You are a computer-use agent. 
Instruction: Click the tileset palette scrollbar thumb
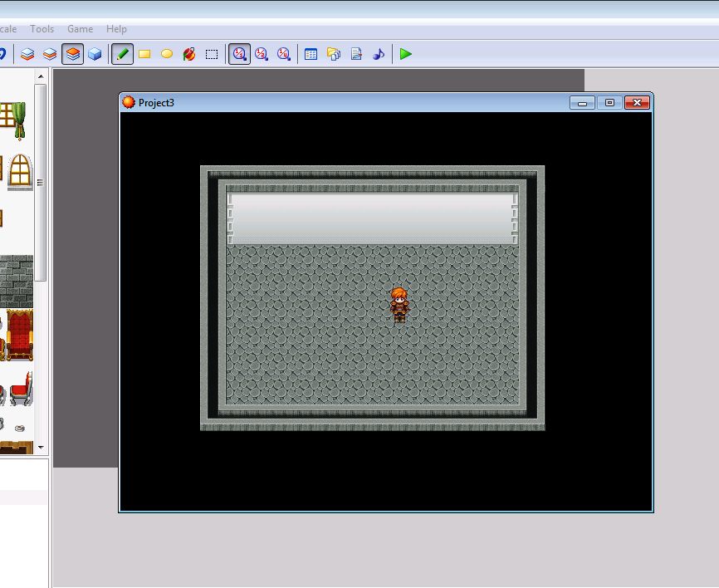(41, 183)
